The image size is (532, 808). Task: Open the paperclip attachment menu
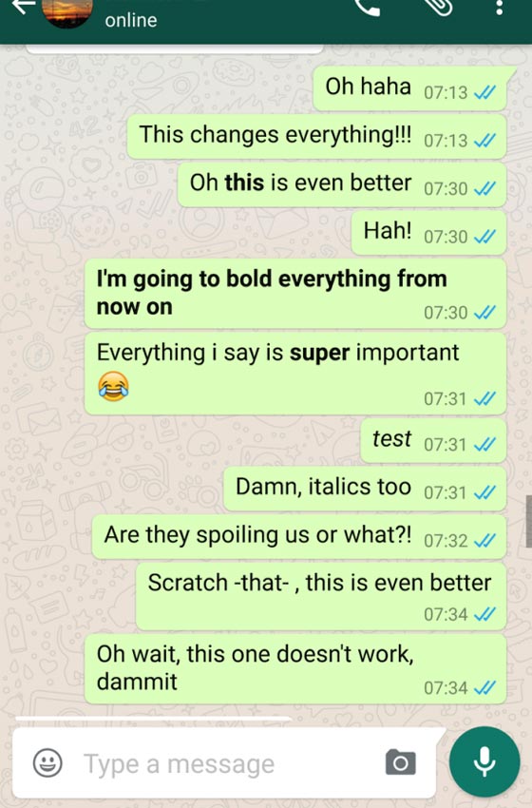tap(438, 7)
